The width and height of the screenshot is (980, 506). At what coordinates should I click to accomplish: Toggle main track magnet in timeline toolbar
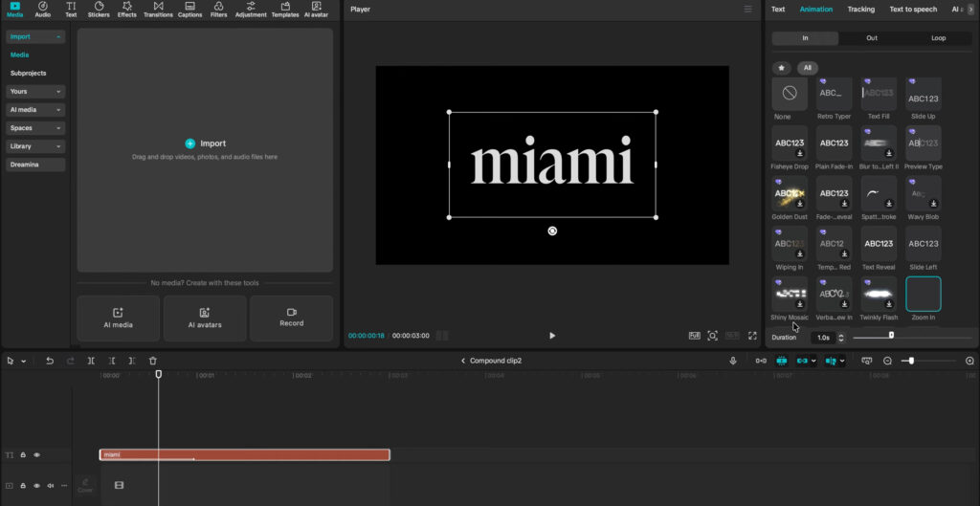coord(761,361)
